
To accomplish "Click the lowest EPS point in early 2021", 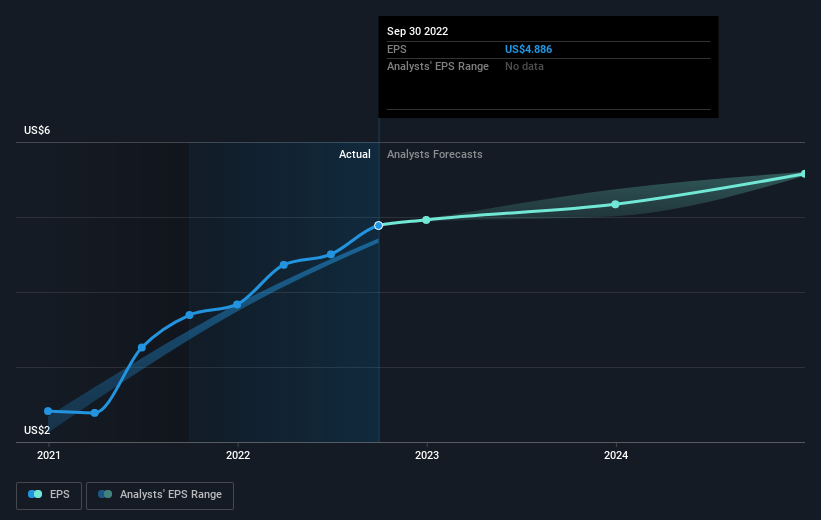I will click(x=95, y=413).
